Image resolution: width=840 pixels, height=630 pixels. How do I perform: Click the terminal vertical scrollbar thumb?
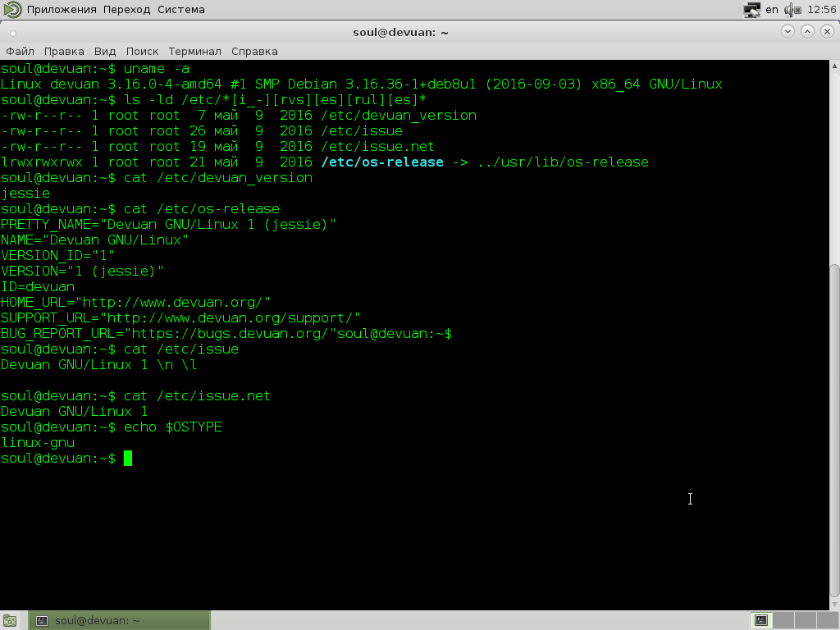[x=834, y=430]
